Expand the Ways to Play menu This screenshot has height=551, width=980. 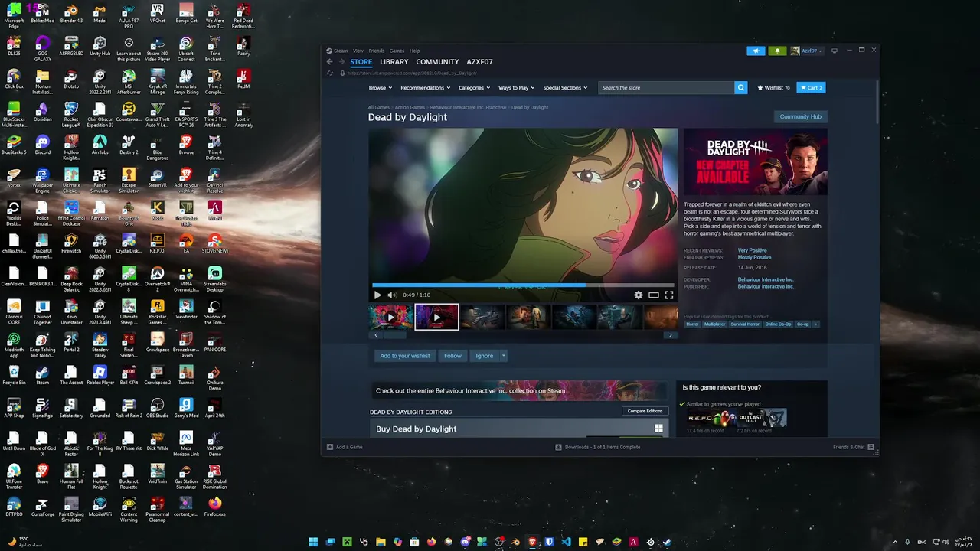pyautogui.click(x=516, y=88)
